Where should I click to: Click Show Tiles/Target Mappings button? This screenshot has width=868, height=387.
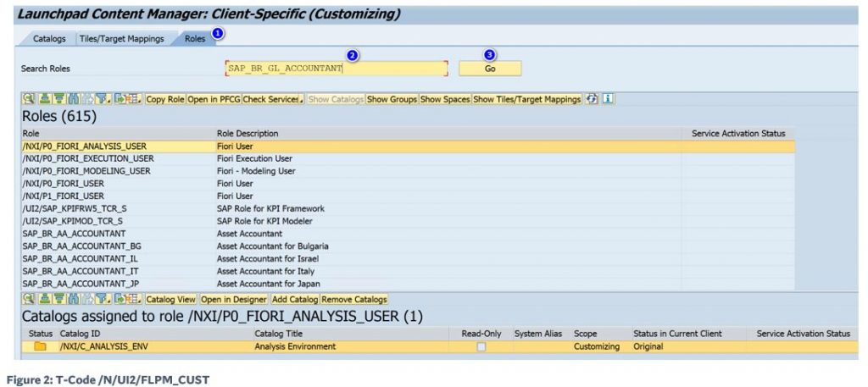pos(527,100)
